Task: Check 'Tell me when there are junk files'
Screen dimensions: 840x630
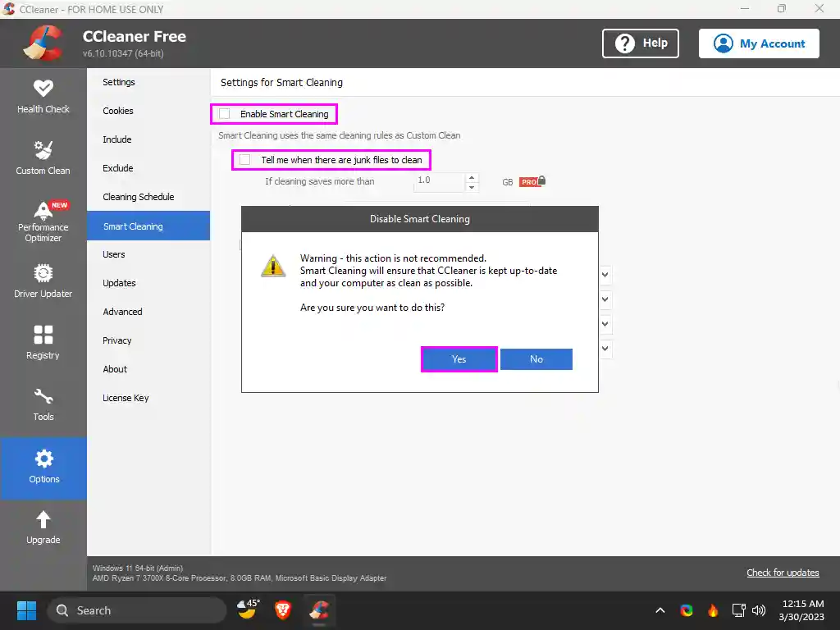Action: pyautogui.click(x=244, y=160)
